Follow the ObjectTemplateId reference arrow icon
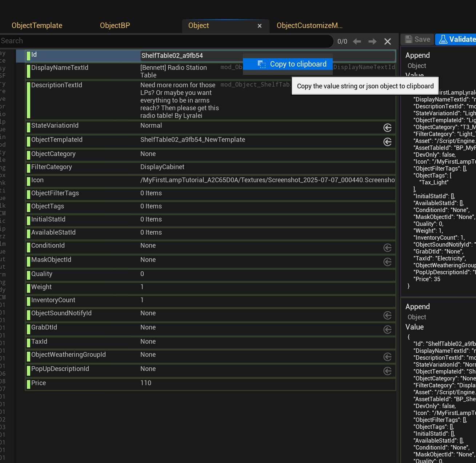Screen dimensions: 476x463 tap(388, 142)
